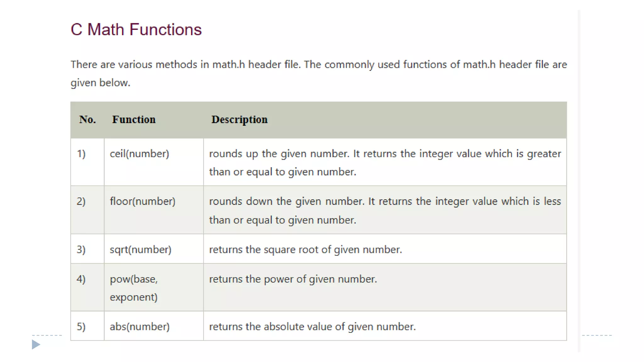Click the floor(number) function cell
The image size is (644, 362).
point(154,210)
